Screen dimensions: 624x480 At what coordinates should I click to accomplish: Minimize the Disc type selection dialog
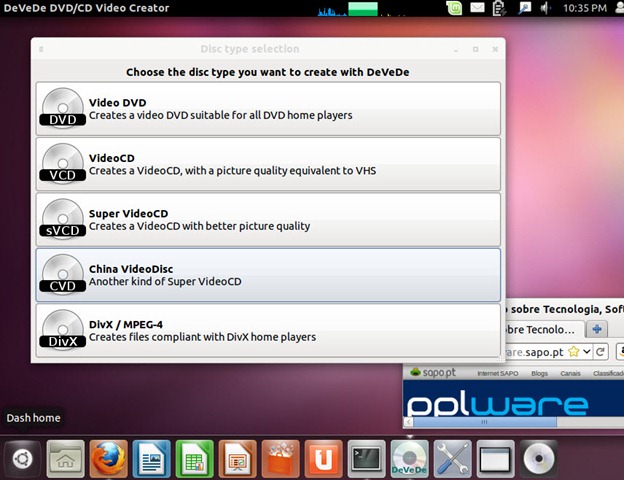click(x=456, y=50)
